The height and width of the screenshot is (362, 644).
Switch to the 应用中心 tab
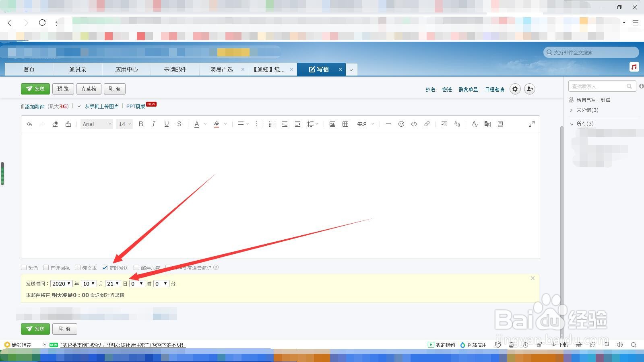click(126, 70)
